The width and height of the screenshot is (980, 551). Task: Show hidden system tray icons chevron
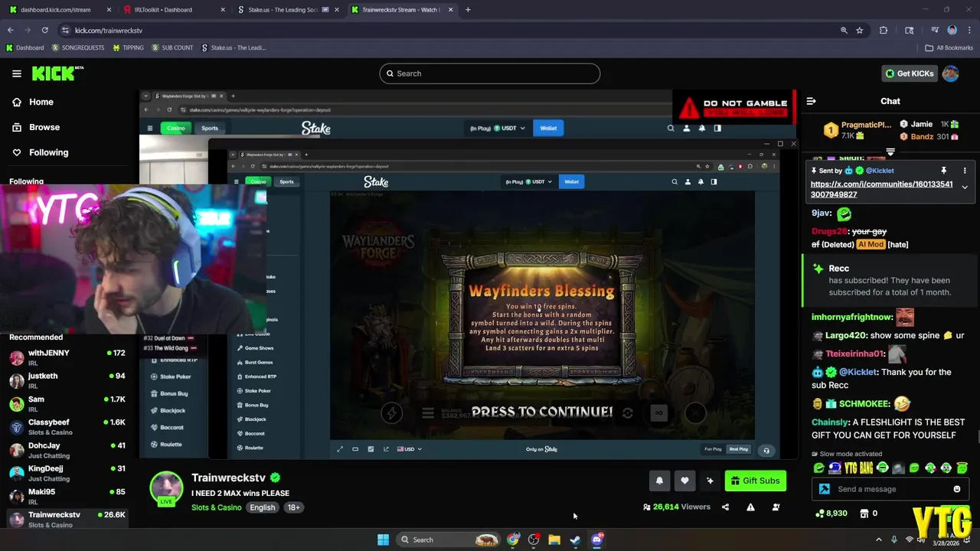tap(878, 540)
